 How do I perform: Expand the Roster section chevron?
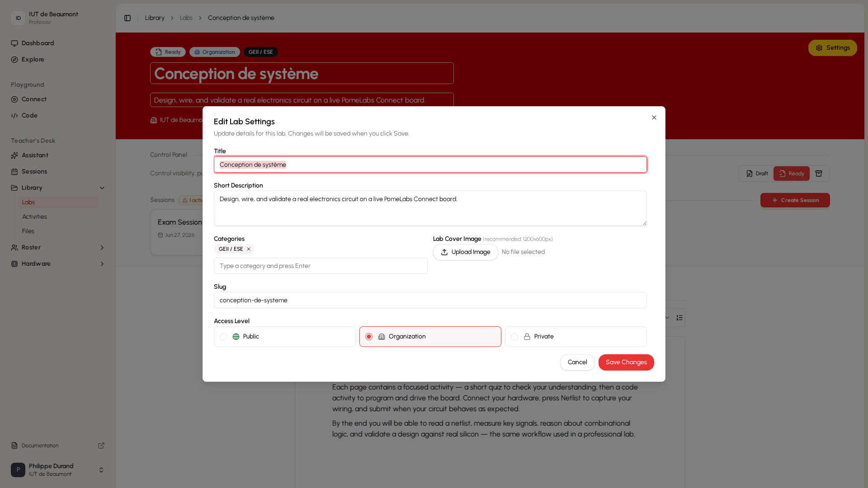click(x=102, y=248)
